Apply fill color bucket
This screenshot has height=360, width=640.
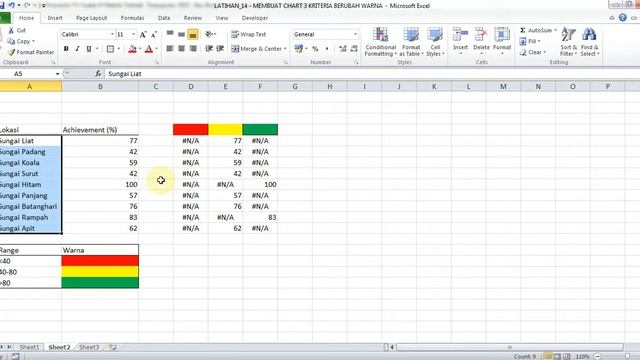[132, 49]
